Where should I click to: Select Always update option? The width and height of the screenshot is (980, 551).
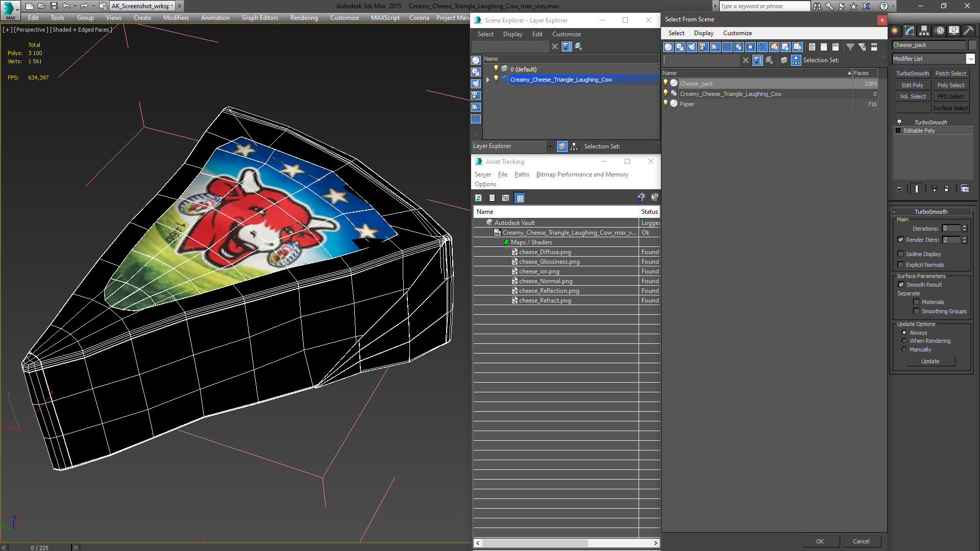904,333
